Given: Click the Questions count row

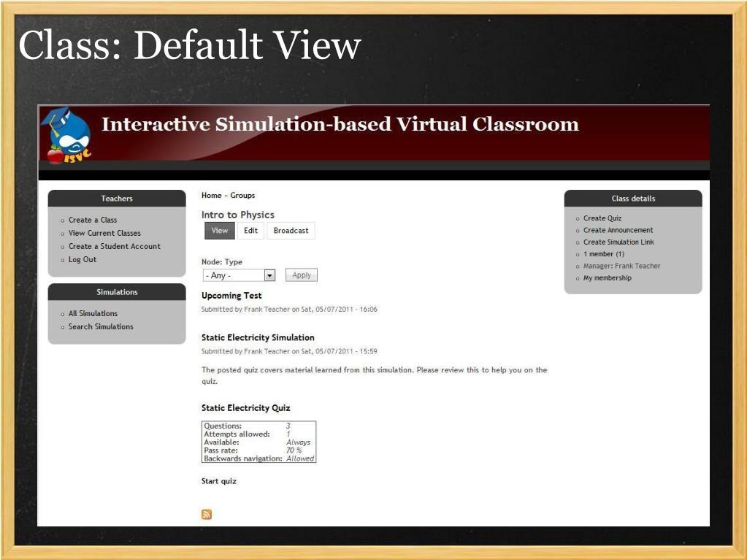Looking at the screenshot, I should click(258, 426).
